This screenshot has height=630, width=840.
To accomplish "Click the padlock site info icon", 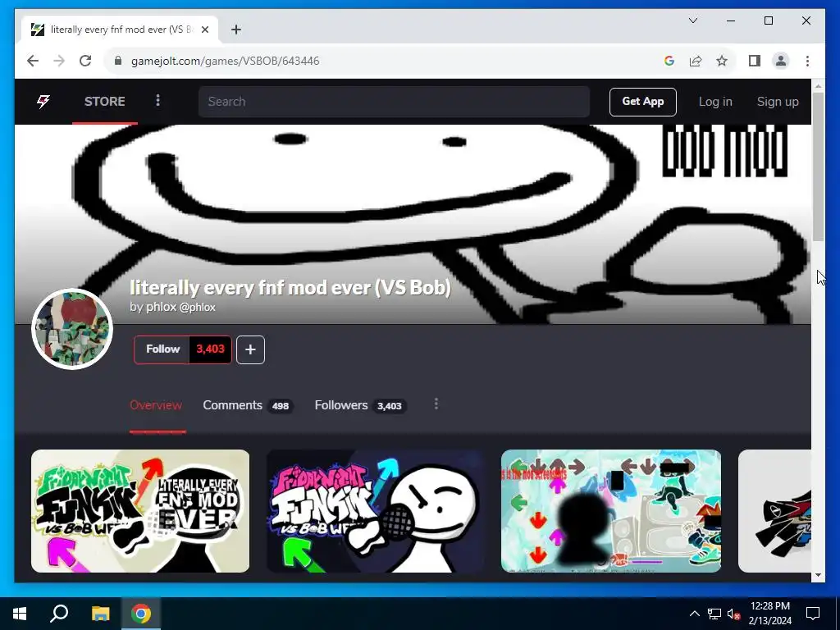I will coord(118,61).
